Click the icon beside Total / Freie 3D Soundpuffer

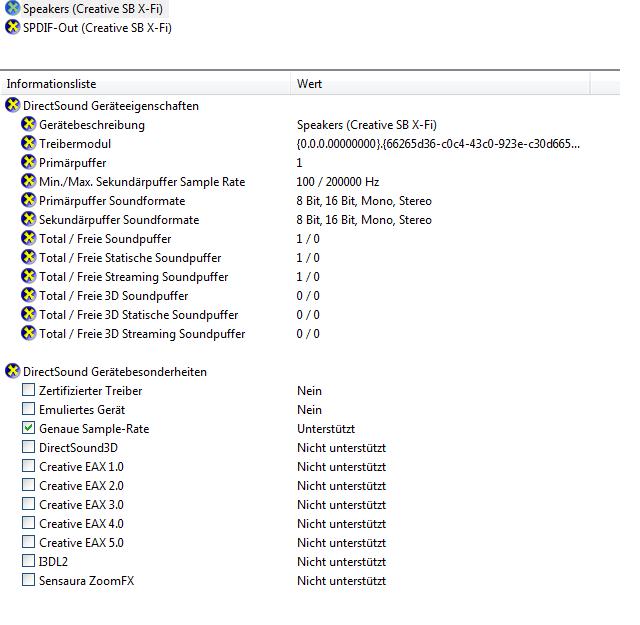(29, 295)
